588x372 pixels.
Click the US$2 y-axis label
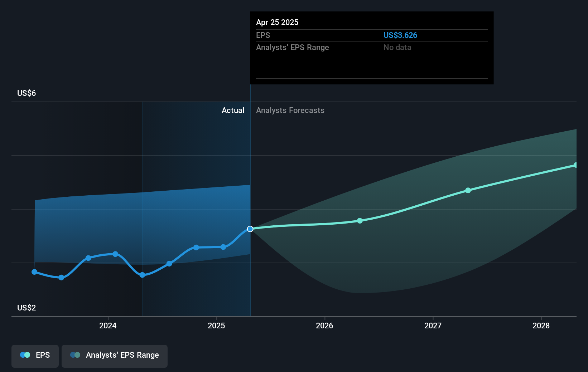click(x=26, y=308)
